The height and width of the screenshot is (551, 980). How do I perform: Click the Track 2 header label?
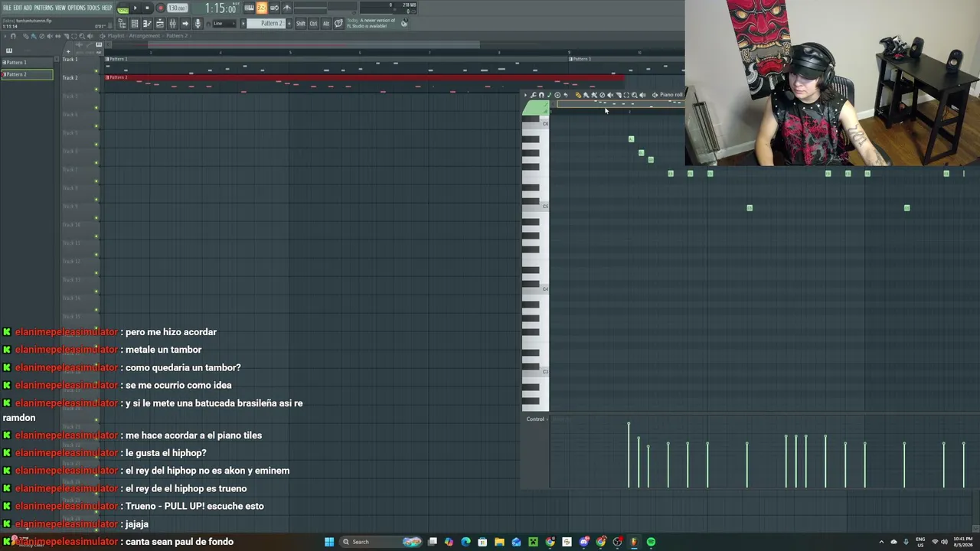click(70, 77)
